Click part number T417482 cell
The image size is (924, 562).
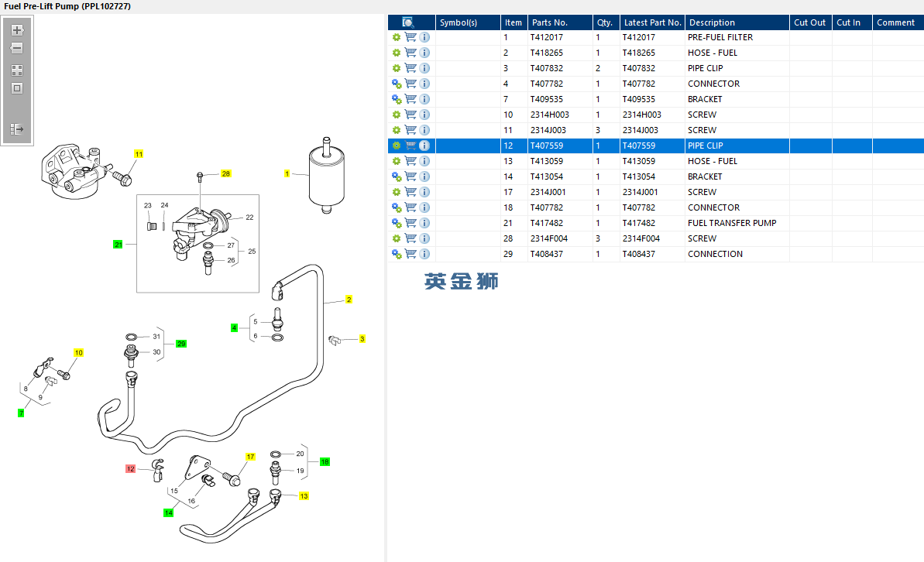[546, 223]
